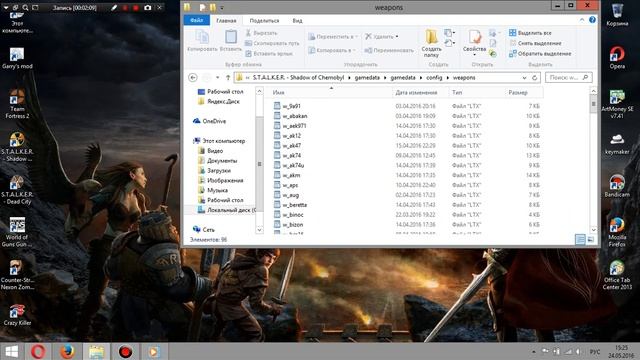The height and width of the screenshot is (360, 640).
Task: Select file w_beretta
Action: point(290,205)
